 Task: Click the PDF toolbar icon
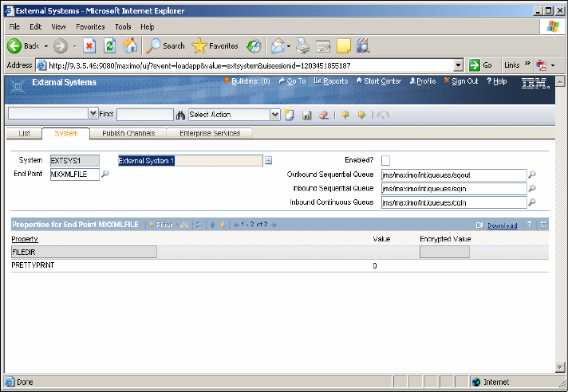tap(542, 65)
